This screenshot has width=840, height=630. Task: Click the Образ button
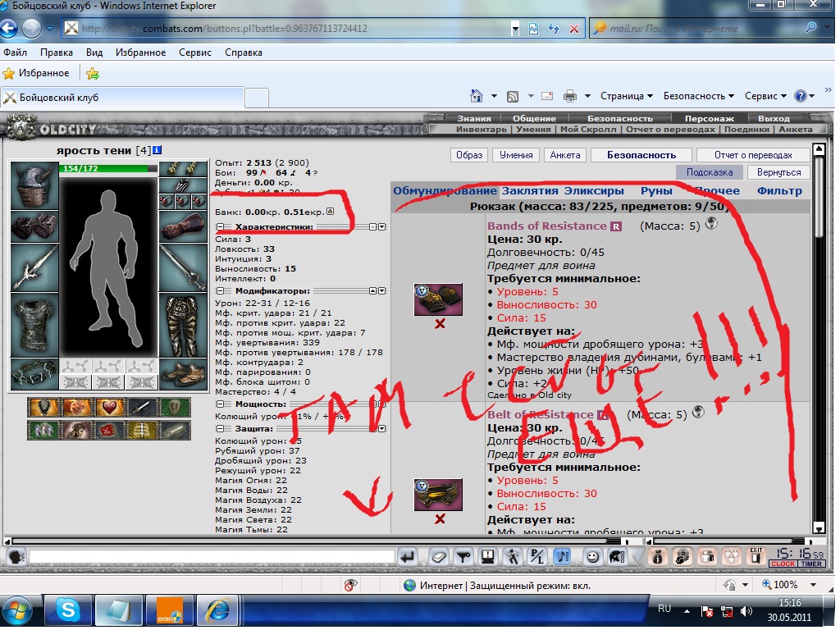[x=469, y=155]
